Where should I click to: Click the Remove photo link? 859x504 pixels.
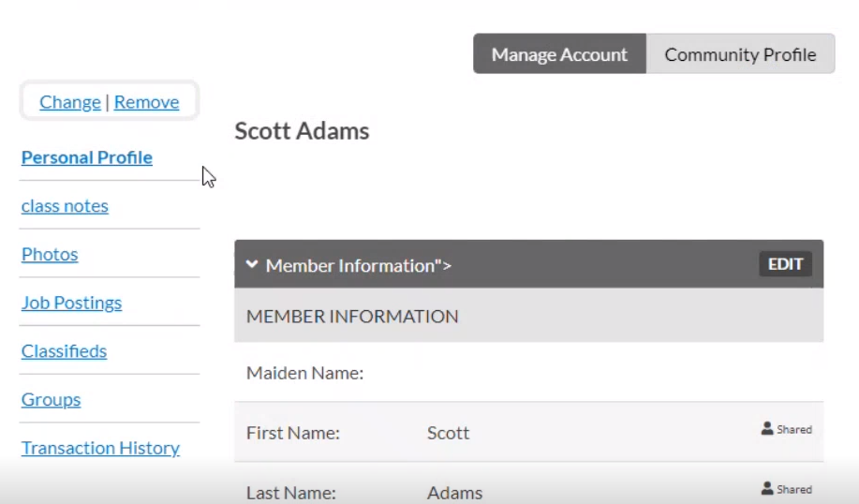[x=146, y=102]
